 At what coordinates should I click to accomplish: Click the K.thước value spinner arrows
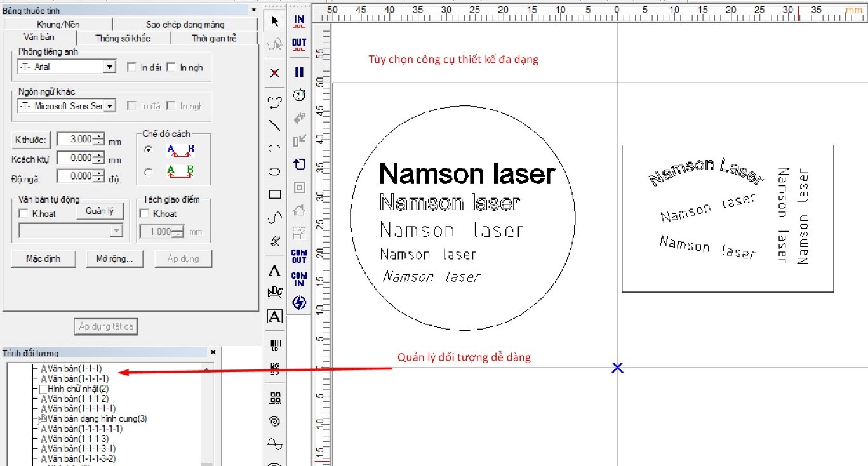pyautogui.click(x=98, y=139)
